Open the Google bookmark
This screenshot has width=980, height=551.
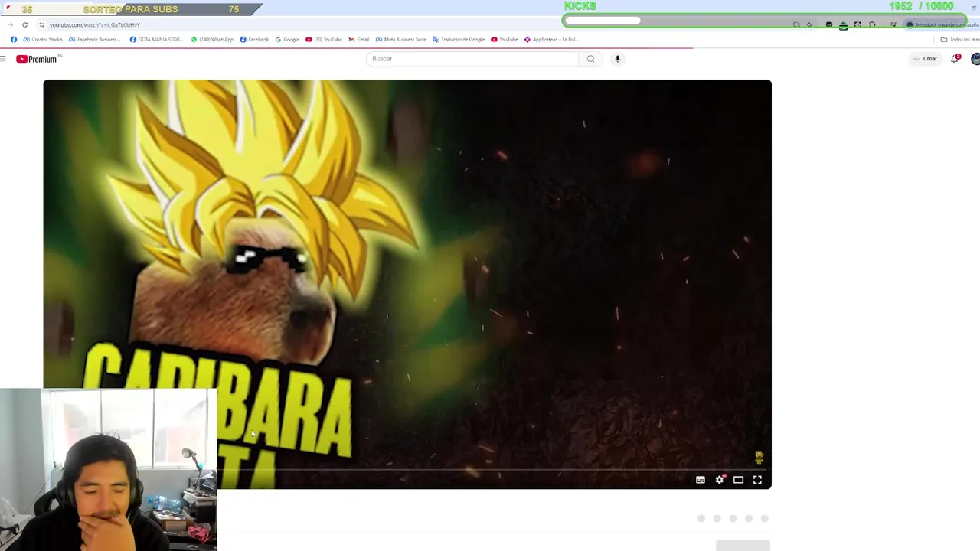tap(287, 40)
